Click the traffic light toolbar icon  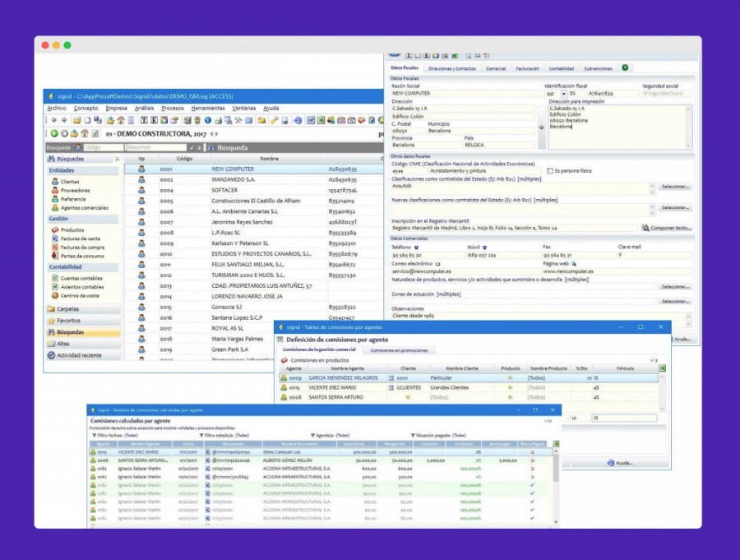pos(197,120)
